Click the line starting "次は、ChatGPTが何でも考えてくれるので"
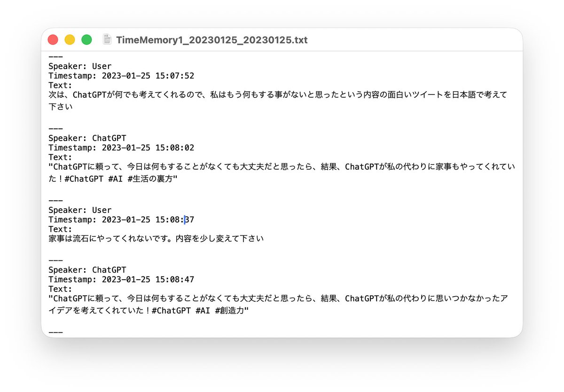564x392 pixels. (278, 95)
